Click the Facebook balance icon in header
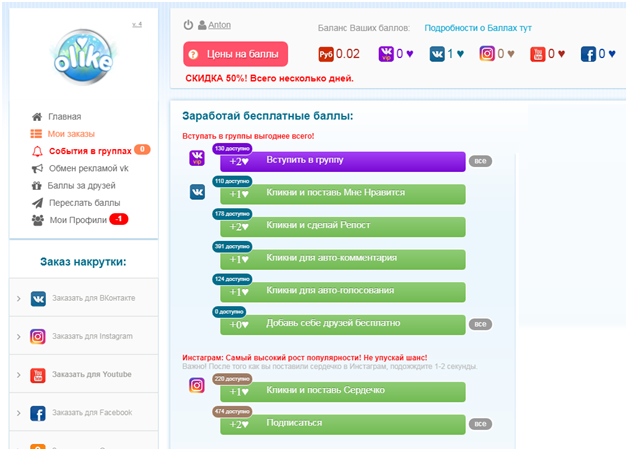The height and width of the screenshot is (451, 628). [x=588, y=54]
